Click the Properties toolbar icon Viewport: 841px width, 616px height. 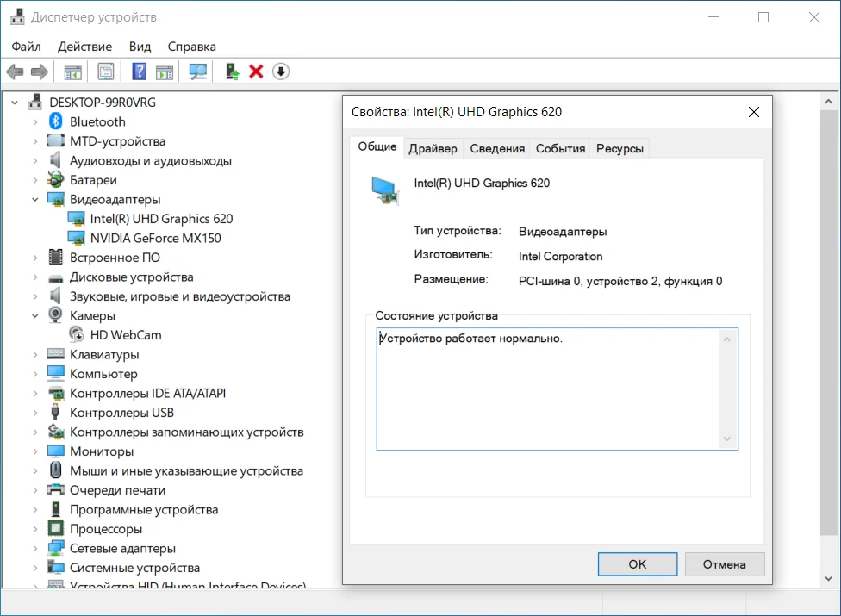point(106,72)
